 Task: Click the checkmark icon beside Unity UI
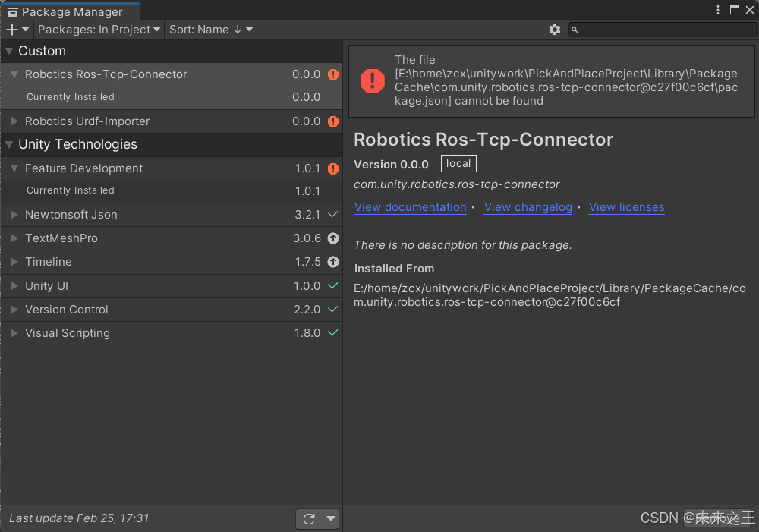333,285
